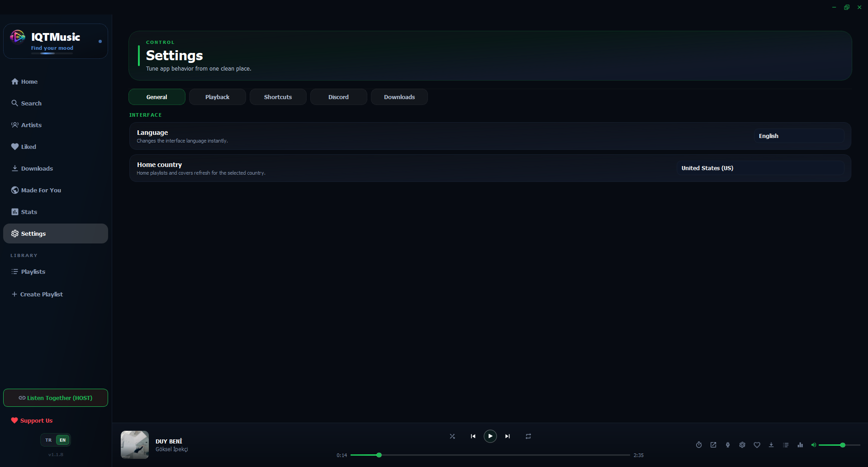Open the Discord settings tab
This screenshot has height=467, width=868.
pos(338,97)
